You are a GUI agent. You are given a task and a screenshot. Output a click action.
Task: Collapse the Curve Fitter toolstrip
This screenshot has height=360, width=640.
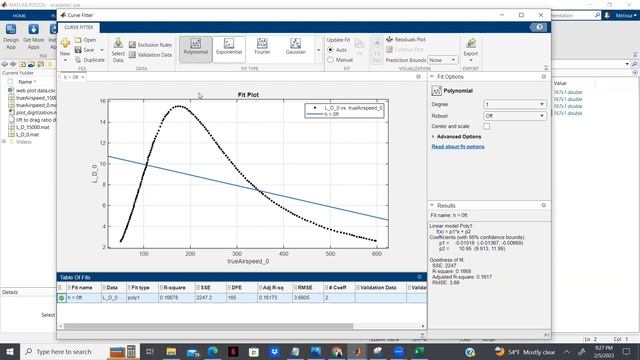point(546,68)
